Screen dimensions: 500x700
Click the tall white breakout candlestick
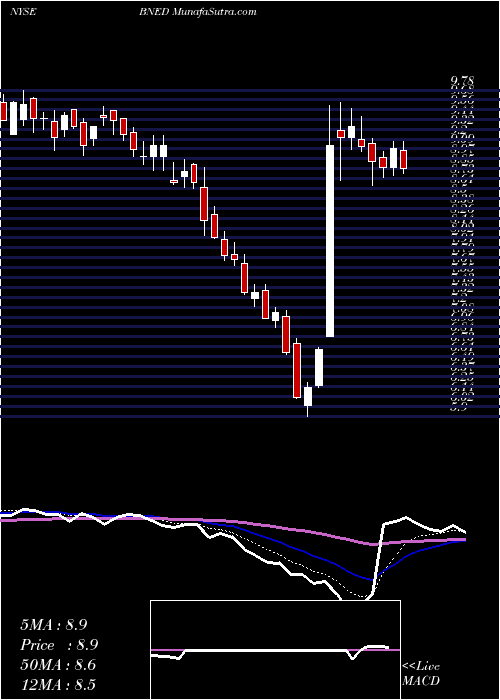pos(330,241)
